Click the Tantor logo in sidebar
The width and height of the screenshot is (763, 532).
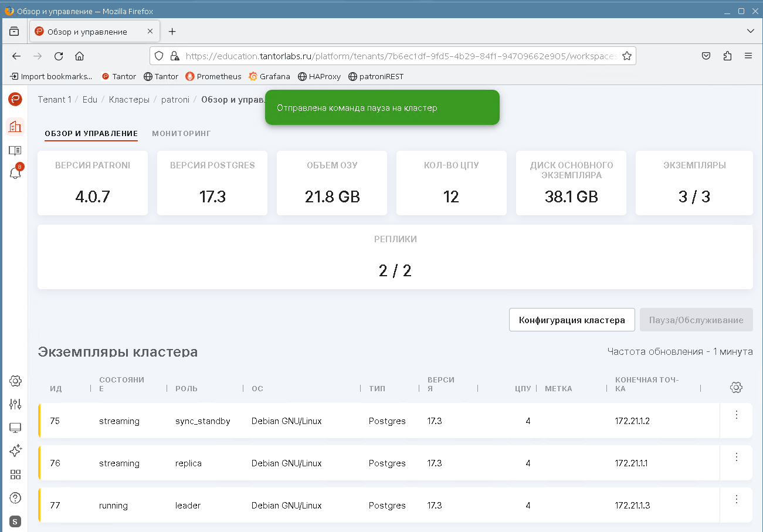[15, 99]
